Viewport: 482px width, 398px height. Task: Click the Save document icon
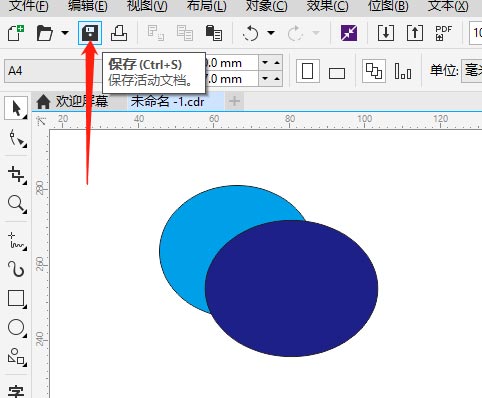[x=90, y=33]
